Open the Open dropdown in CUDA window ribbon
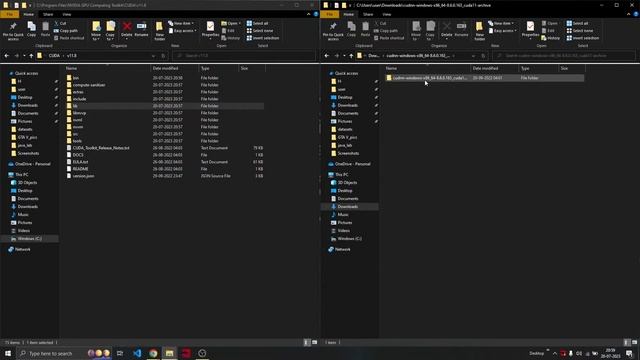 (231, 23)
